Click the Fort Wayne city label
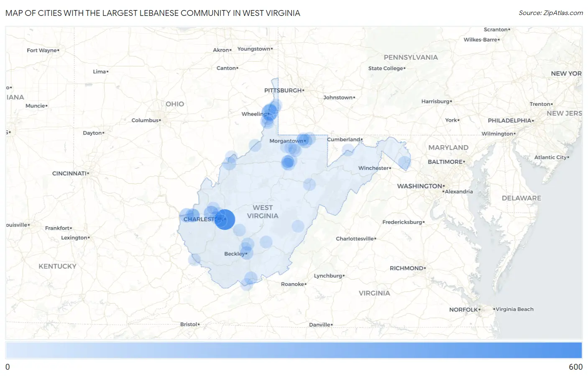 42,51
